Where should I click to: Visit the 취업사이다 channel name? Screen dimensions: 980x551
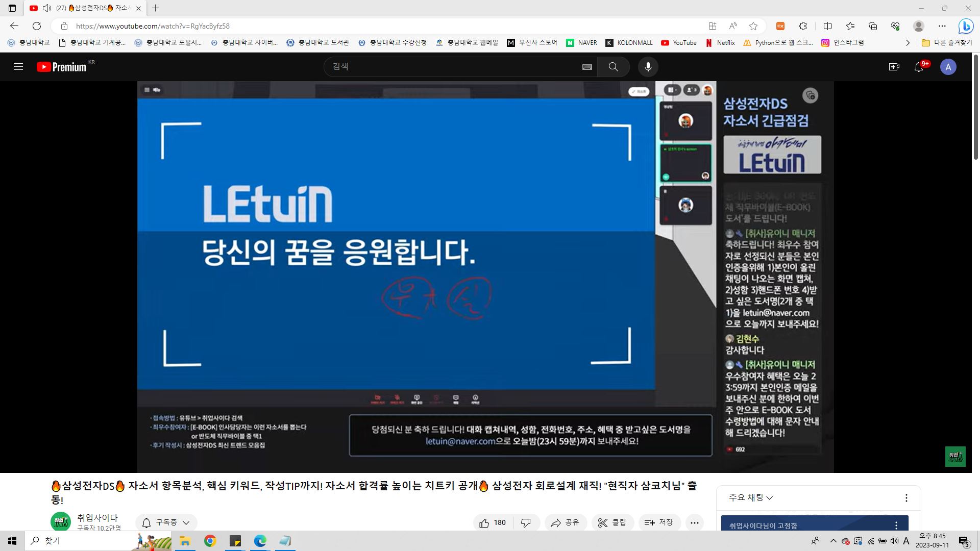click(x=97, y=517)
